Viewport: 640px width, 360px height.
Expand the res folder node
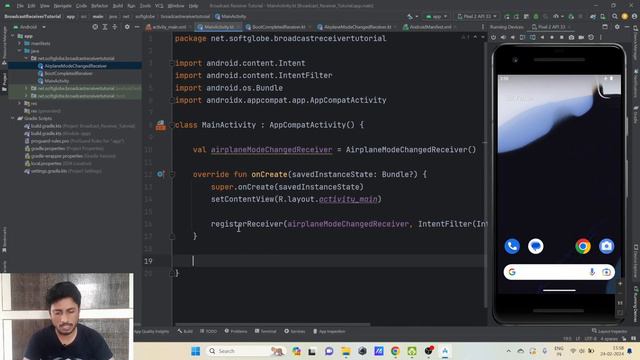click(x=20, y=103)
